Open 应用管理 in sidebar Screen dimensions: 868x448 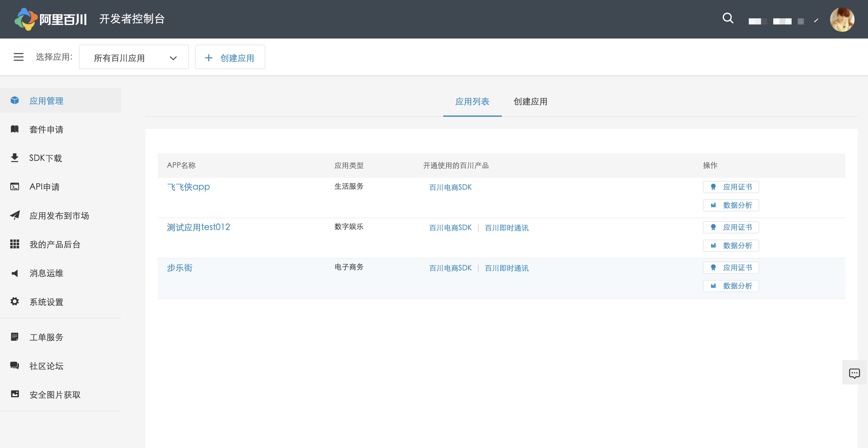click(61, 100)
